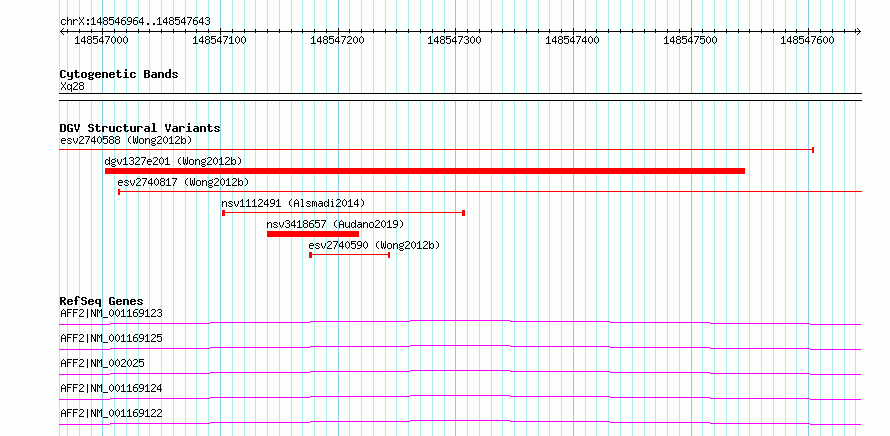Click ruler coordinate 148547400

(572, 40)
